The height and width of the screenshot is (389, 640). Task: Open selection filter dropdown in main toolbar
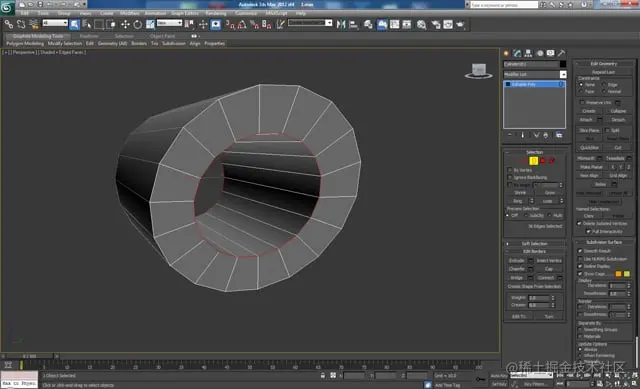(x=55, y=23)
